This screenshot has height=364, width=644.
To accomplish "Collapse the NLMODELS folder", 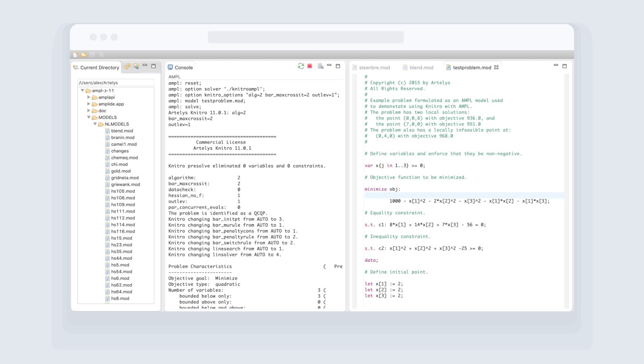I will pos(95,124).
